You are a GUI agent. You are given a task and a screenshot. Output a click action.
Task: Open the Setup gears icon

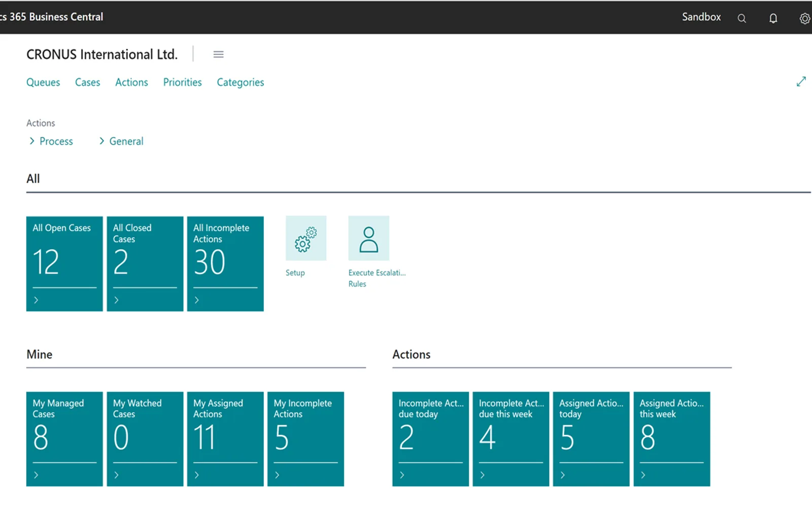(306, 238)
